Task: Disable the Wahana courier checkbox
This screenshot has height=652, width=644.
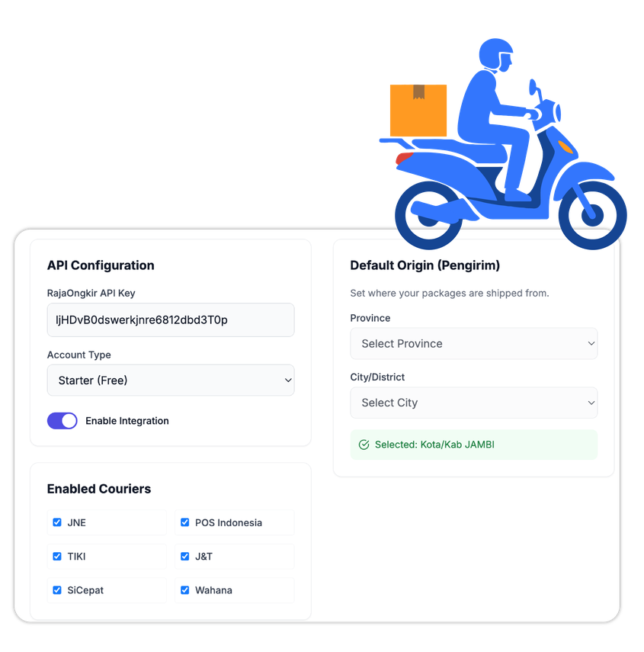Action: coord(185,590)
